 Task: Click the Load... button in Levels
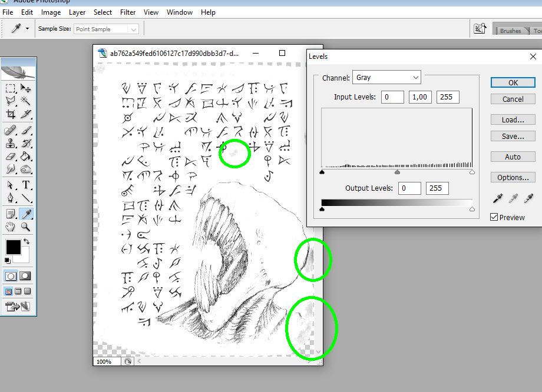(513, 120)
